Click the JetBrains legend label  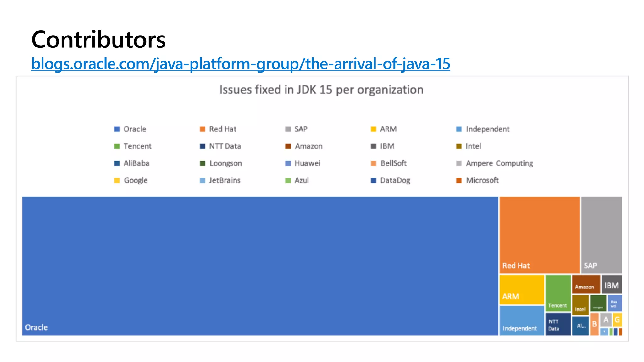click(225, 180)
